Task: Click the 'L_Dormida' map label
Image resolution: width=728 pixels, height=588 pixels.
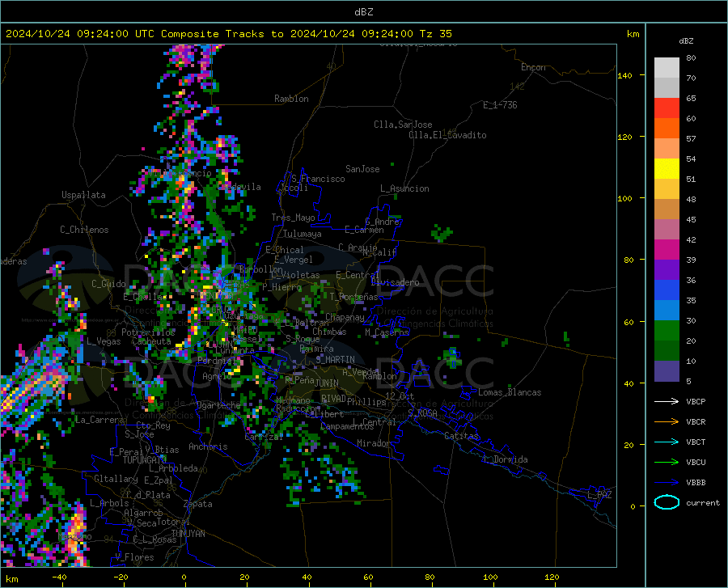Action: tap(505, 459)
